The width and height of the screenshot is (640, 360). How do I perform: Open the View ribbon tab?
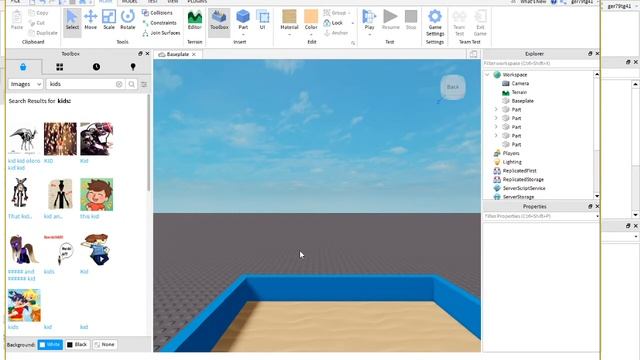[173, 2]
